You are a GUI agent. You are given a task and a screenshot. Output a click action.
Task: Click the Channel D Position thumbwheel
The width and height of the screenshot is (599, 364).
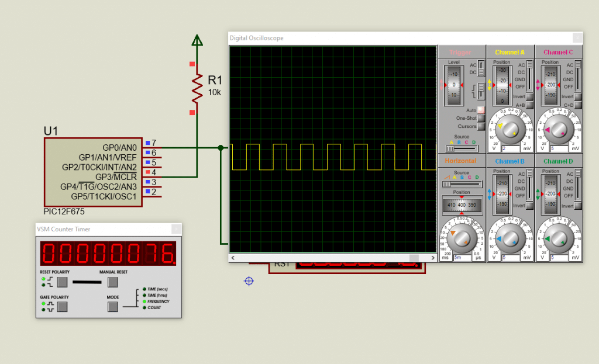(x=550, y=194)
